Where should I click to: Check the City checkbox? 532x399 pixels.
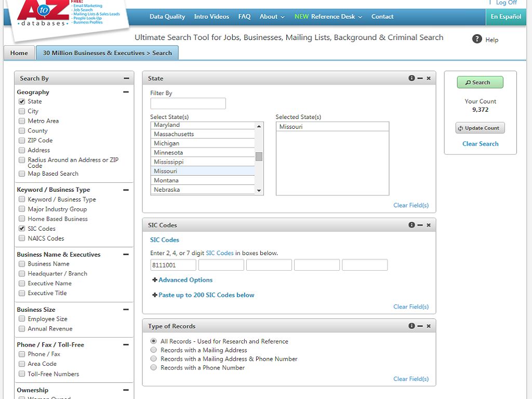tap(22, 111)
